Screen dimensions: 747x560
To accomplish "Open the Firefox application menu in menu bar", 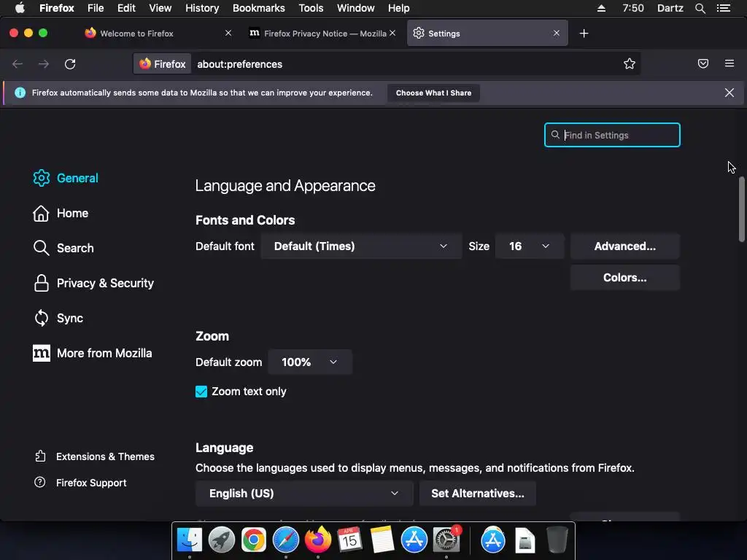I will coord(57,8).
